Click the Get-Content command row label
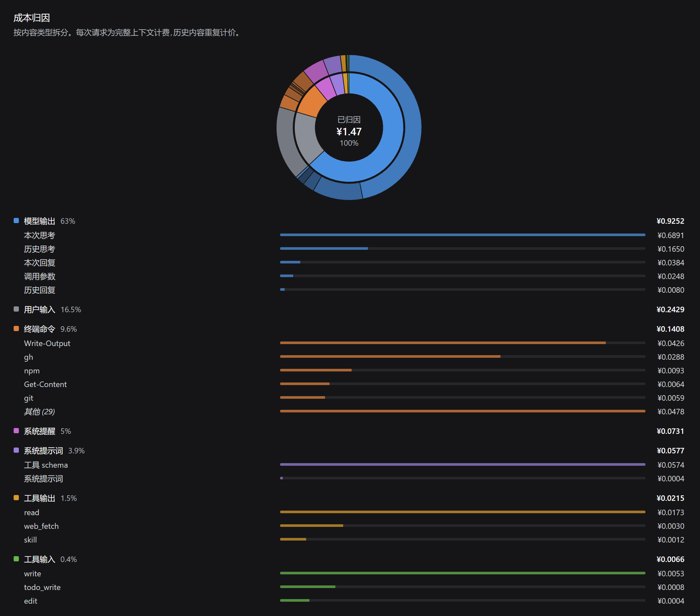 45,385
